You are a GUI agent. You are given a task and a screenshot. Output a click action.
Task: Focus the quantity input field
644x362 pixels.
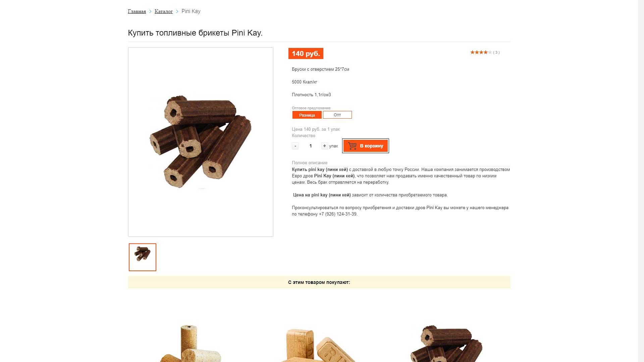point(311,146)
